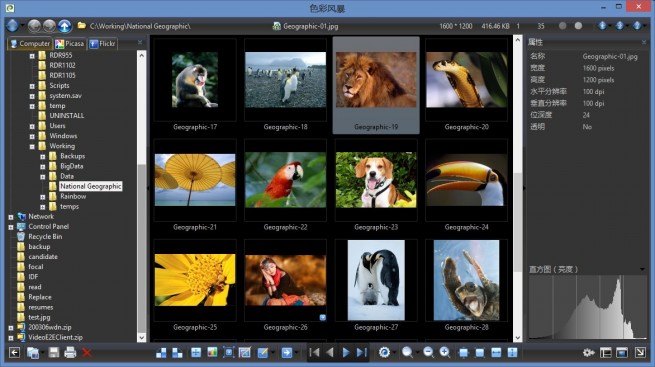Switch to the Picasa tab
Screen dimensions: 655x367
point(69,43)
